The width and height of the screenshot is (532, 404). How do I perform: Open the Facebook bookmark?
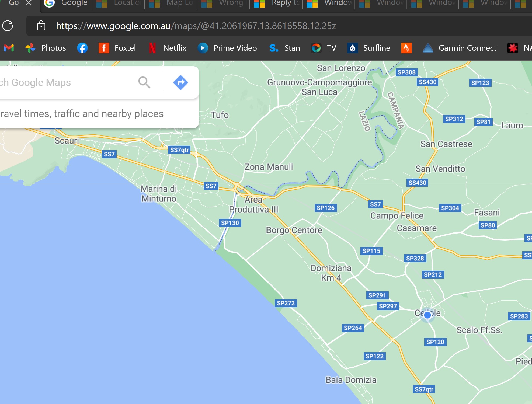tap(82, 48)
